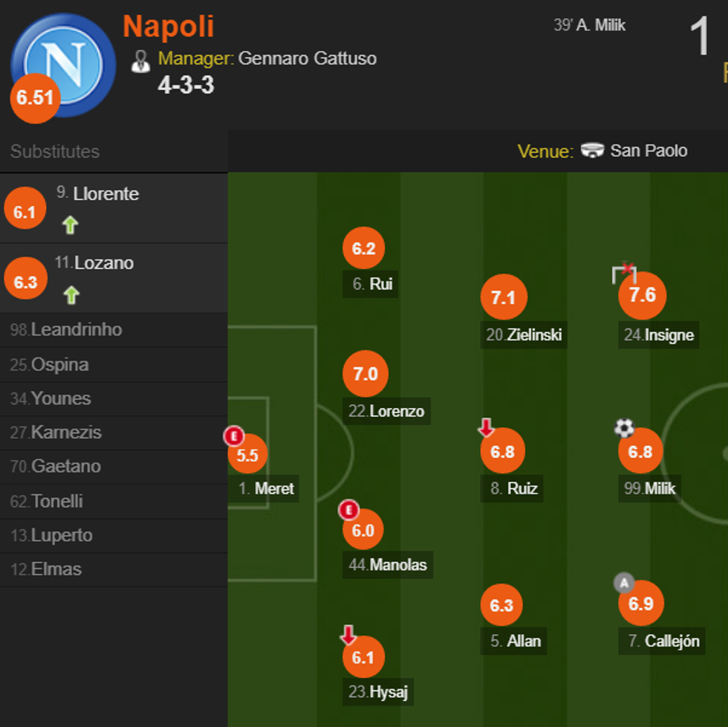Expand the Substitutes section header
This screenshot has height=727, width=728.
pos(54,152)
